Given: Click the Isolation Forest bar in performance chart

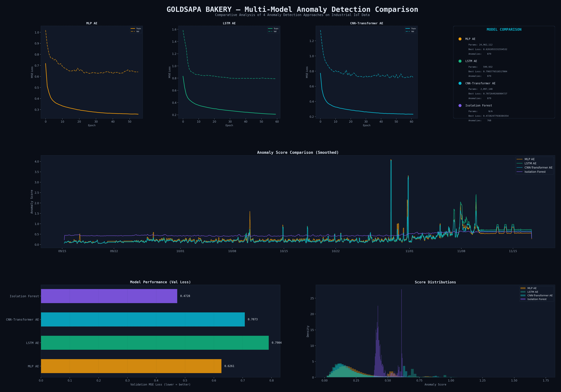Looking at the screenshot, I should click(x=109, y=296).
